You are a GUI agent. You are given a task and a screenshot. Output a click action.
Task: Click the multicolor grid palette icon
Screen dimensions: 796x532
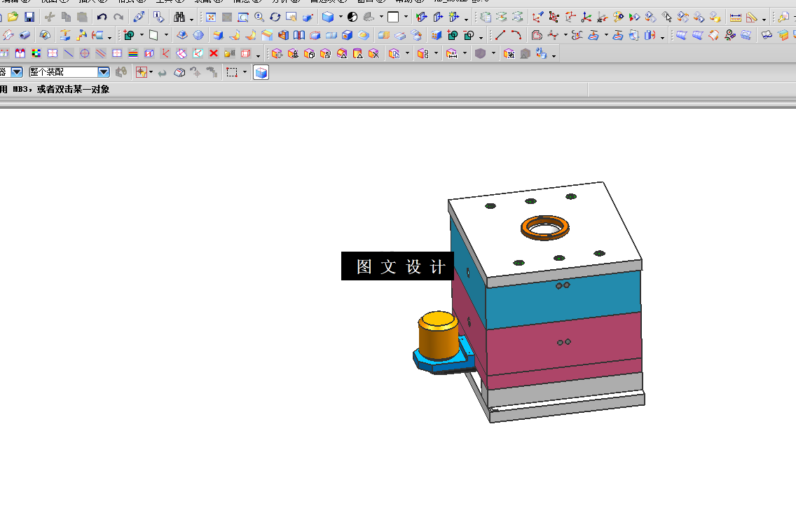36,53
